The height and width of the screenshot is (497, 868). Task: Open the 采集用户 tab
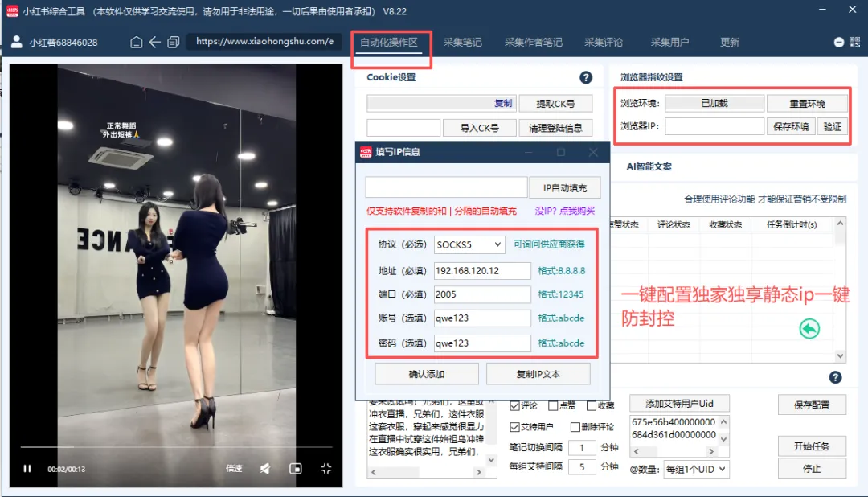point(671,43)
